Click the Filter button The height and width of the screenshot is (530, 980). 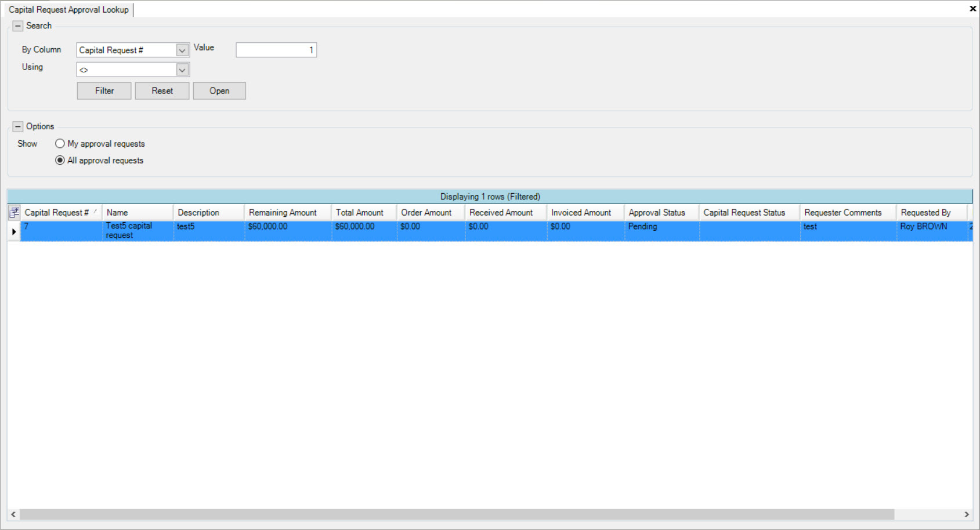104,90
